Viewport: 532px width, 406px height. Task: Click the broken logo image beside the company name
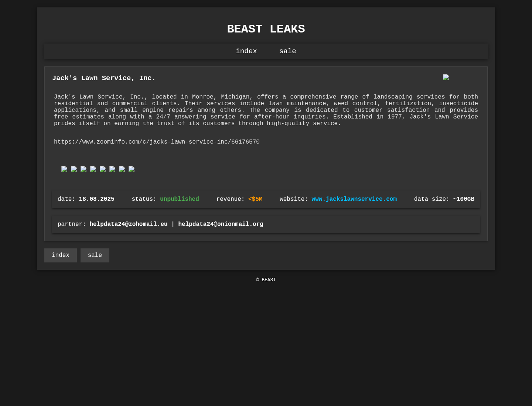point(446,77)
